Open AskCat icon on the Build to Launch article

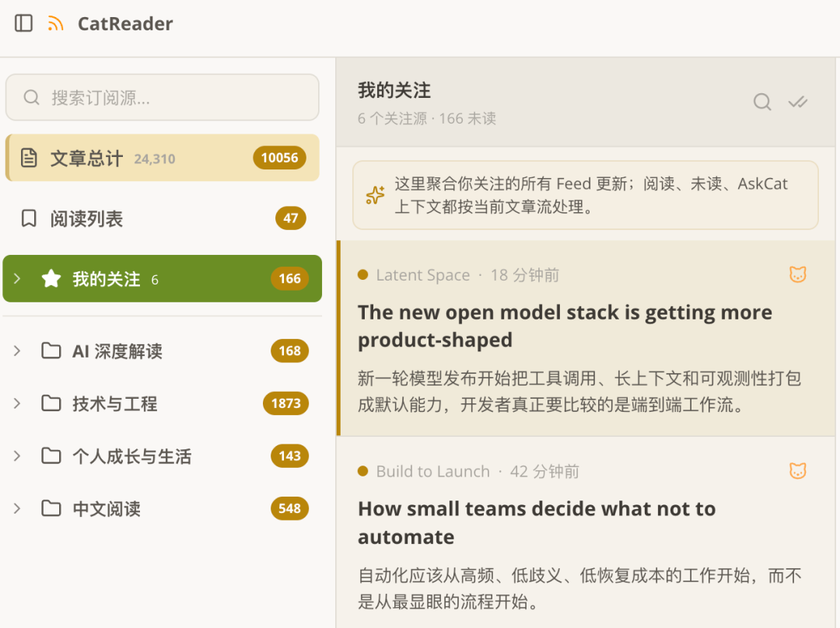click(x=798, y=471)
